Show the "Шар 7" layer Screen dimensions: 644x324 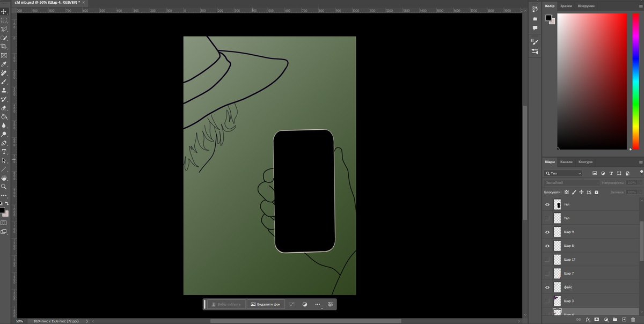pyautogui.click(x=547, y=274)
